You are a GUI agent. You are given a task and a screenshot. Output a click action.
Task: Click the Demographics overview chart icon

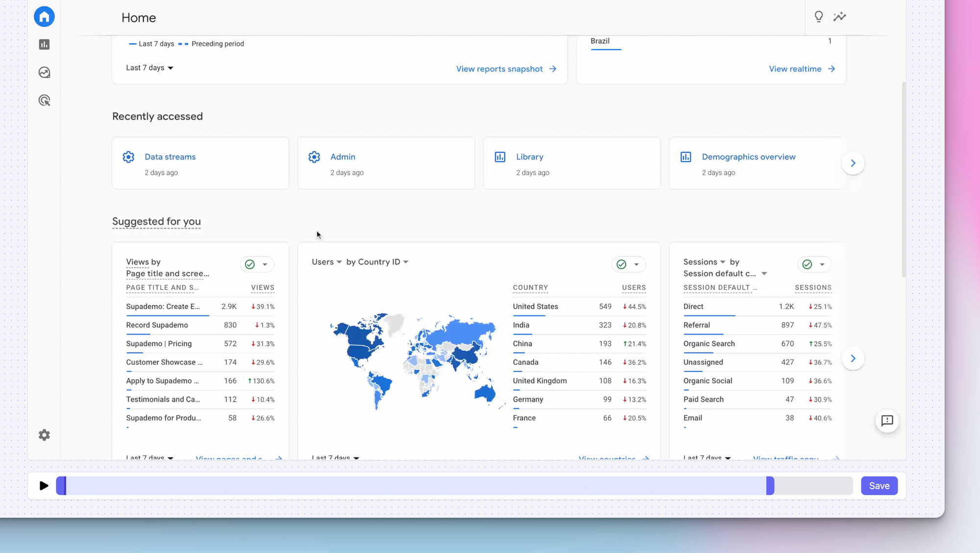(686, 157)
